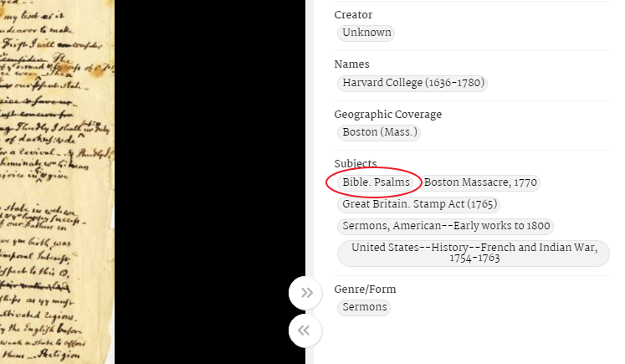Filter by Boston (Mass.) geographic tag
The width and height of the screenshot is (625, 364).
380,132
